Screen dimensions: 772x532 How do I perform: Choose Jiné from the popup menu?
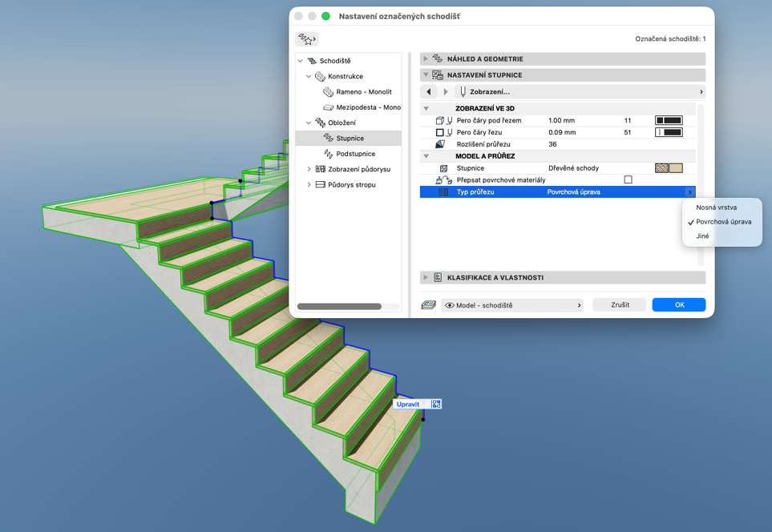(702, 236)
